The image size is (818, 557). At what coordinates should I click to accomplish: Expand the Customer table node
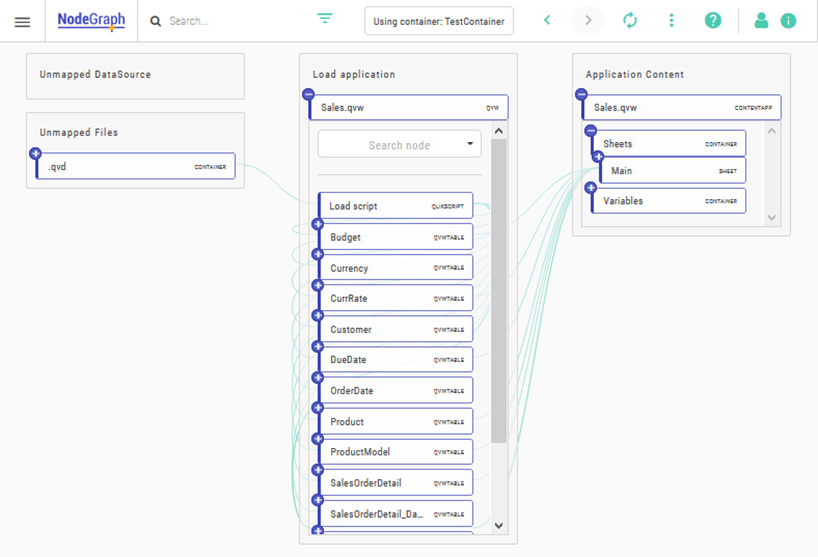click(317, 316)
